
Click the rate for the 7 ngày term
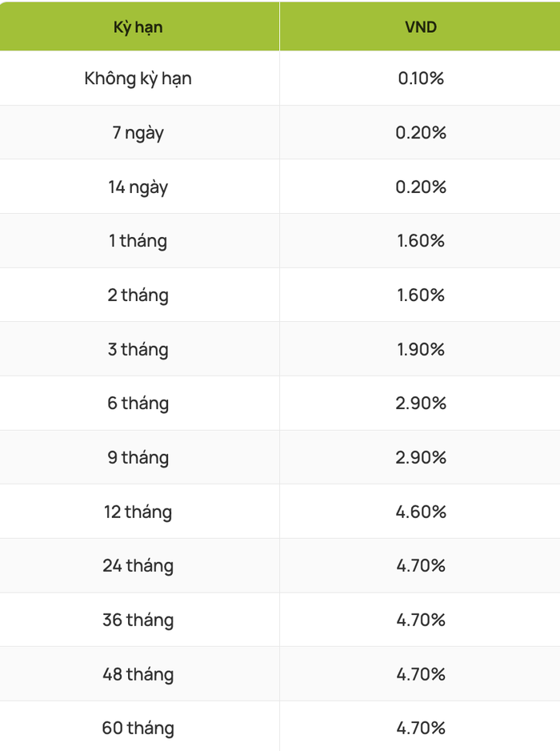point(421,133)
